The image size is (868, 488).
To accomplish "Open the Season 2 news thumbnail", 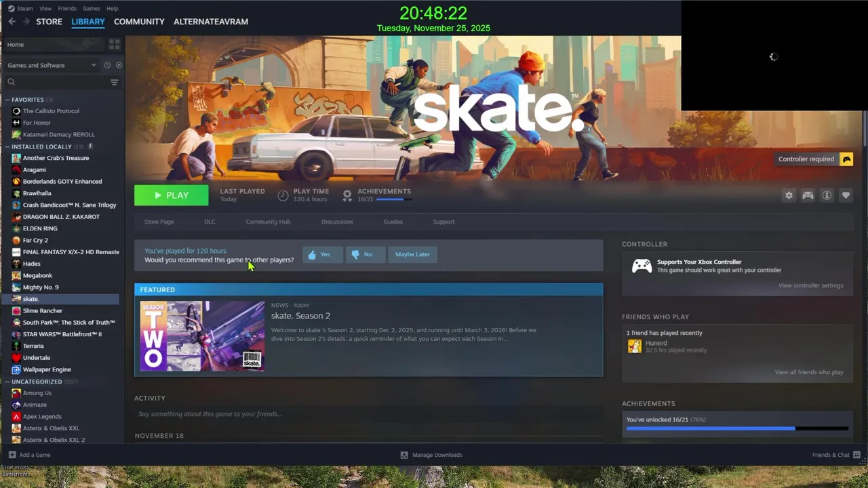I will [203, 335].
